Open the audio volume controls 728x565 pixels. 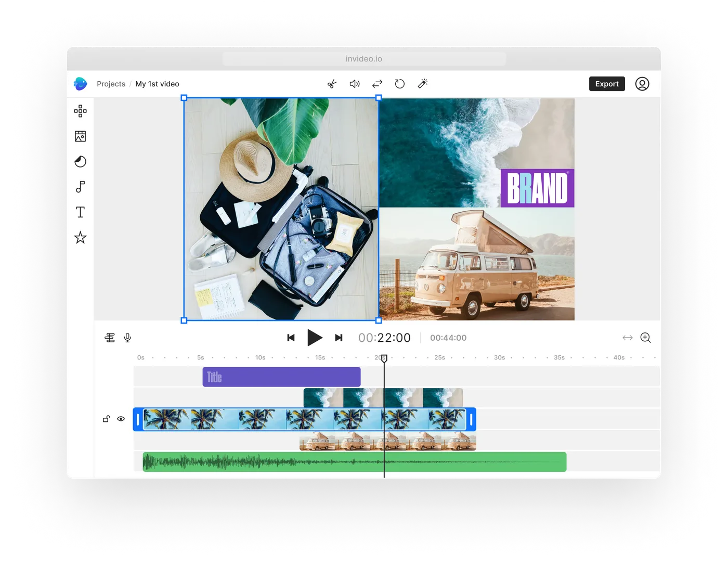pos(354,84)
